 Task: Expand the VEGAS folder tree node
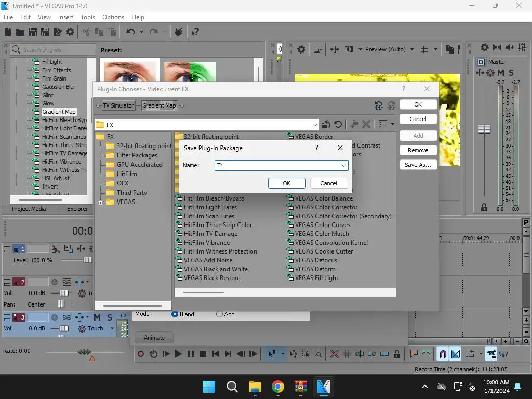click(100, 203)
